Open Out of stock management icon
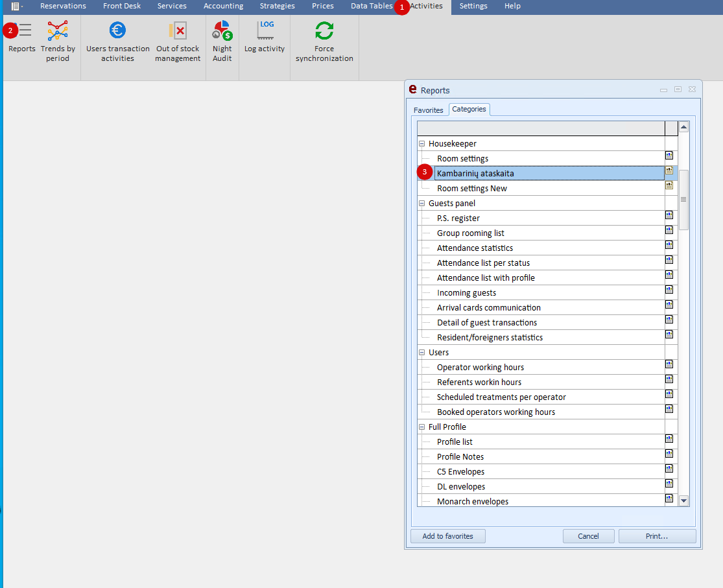The height and width of the screenshot is (588, 723). tap(178, 30)
